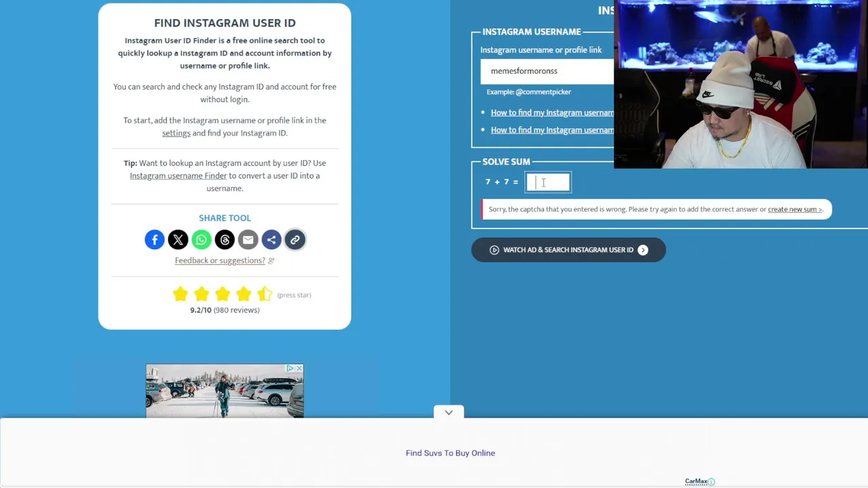Click Watch Ad & Search Instagram User ID
This screenshot has width=868, height=488.
click(568, 250)
